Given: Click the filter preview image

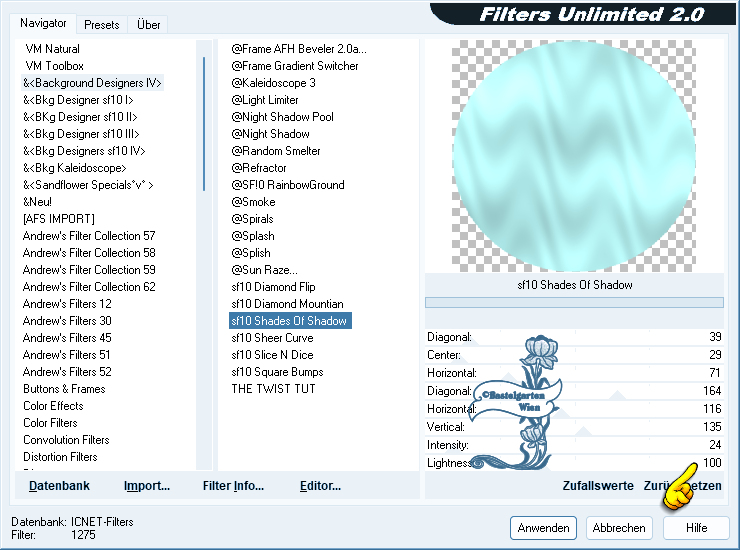Looking at the screenshot, I should tap(574, 156).
